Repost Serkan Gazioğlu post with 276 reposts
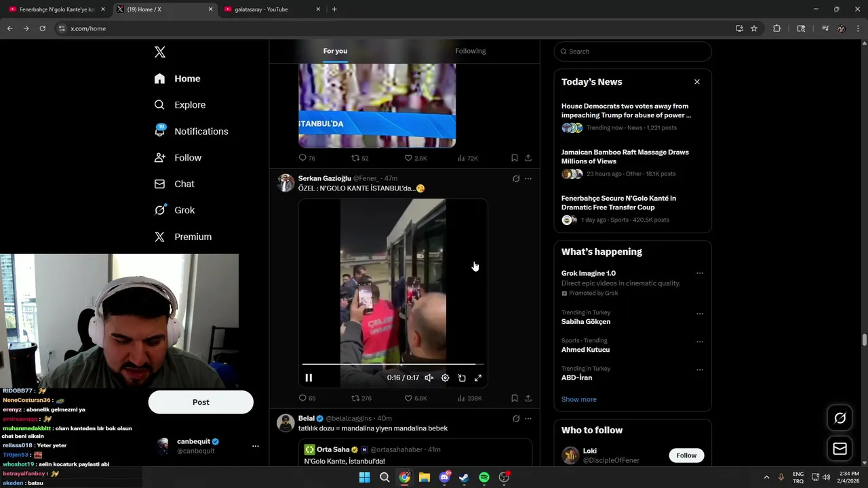 click(x=361, y=399)
